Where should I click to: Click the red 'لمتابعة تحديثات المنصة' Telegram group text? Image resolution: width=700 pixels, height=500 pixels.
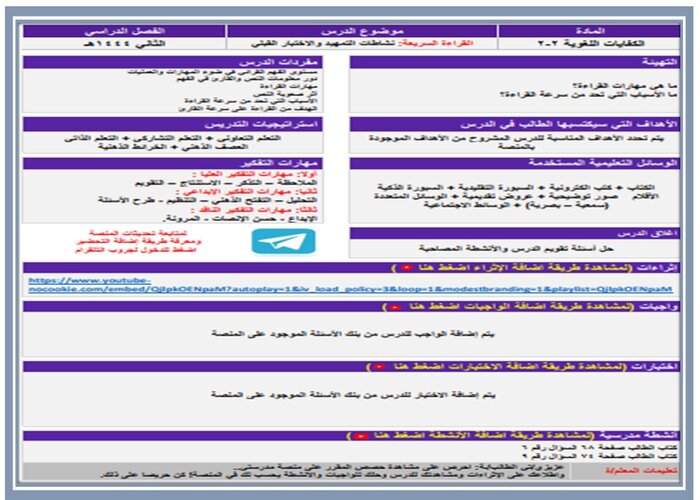point(138,242)
